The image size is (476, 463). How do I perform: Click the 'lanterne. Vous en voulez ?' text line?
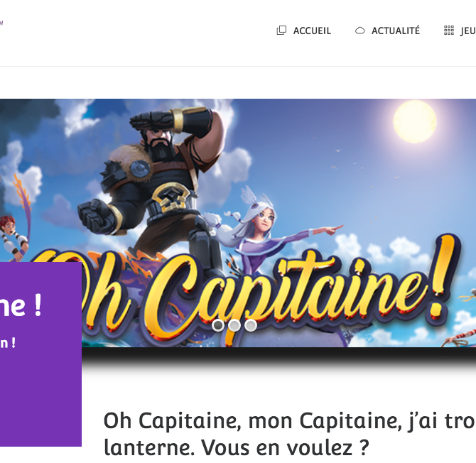236,447
